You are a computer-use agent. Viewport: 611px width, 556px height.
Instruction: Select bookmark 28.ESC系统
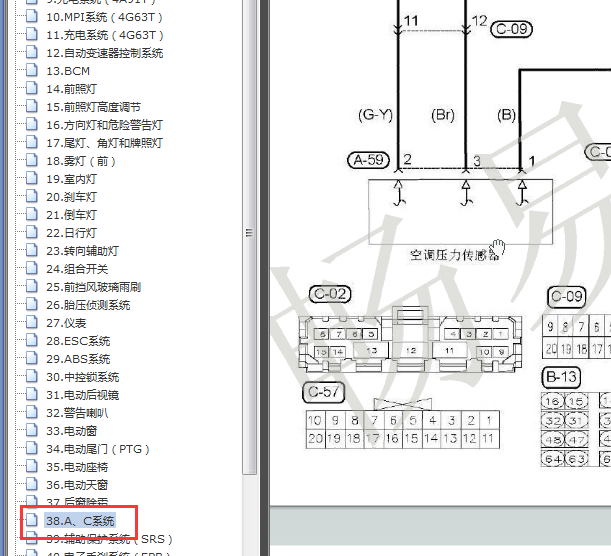[78, 341]
